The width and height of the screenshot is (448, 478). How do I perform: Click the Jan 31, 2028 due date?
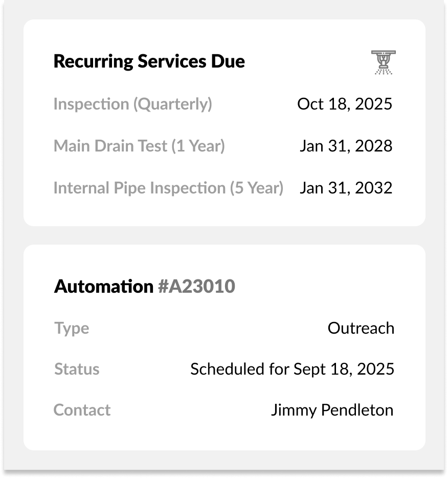(x=346, y=146)
